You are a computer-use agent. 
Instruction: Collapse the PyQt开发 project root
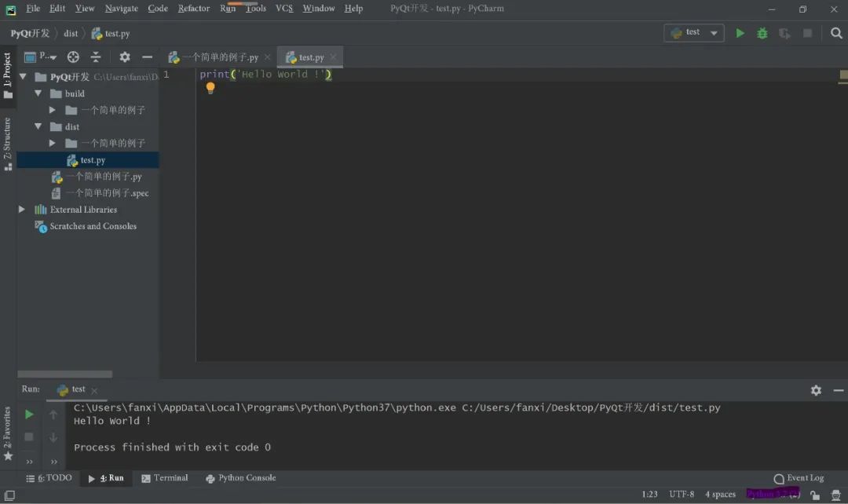(24, 77)
